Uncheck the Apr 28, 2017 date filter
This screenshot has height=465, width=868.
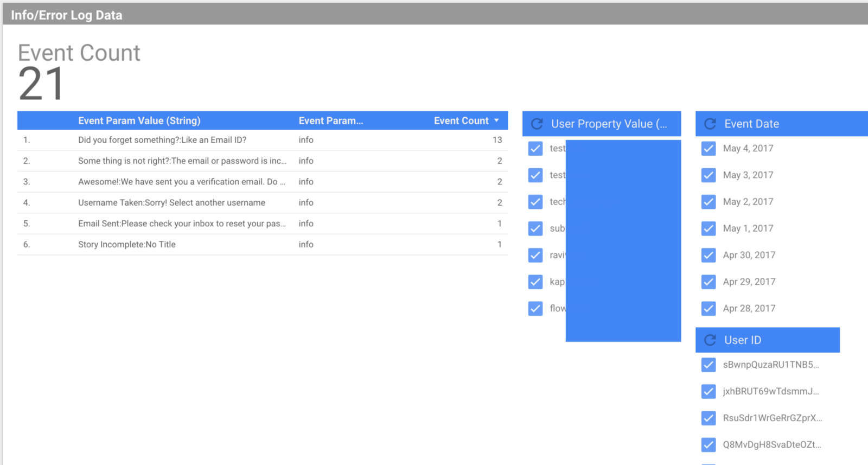pos(709,309)
